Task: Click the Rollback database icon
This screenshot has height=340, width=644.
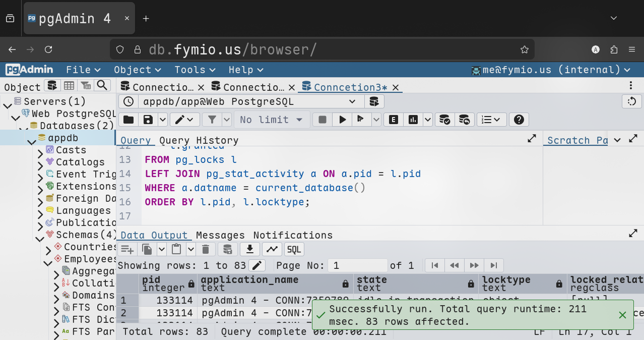Action: [x=465, y=120]
